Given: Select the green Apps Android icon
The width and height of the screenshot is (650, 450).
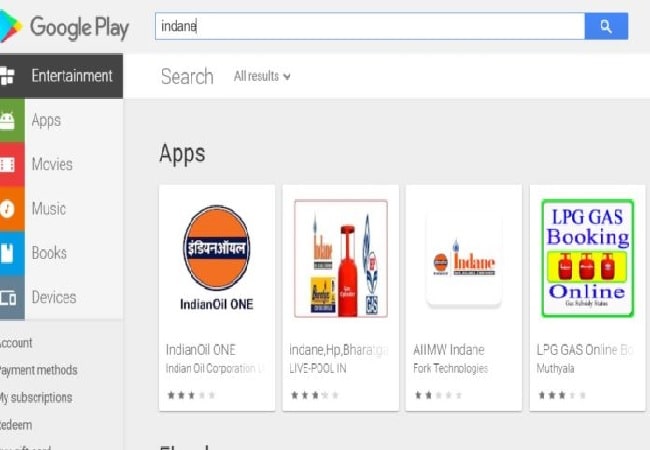Looking at the screenshot, I should point(8,121).
